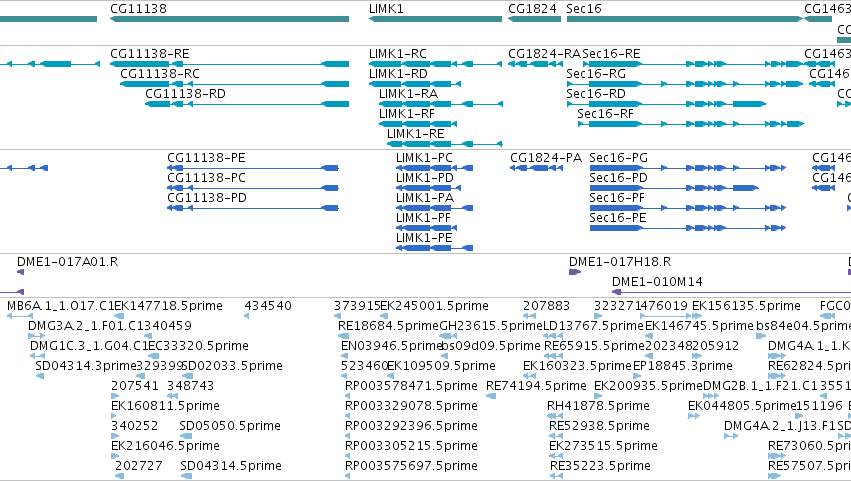Select transcript Sec16-RG
Viewport: 851px width, 481px height.
pos(684,84)
